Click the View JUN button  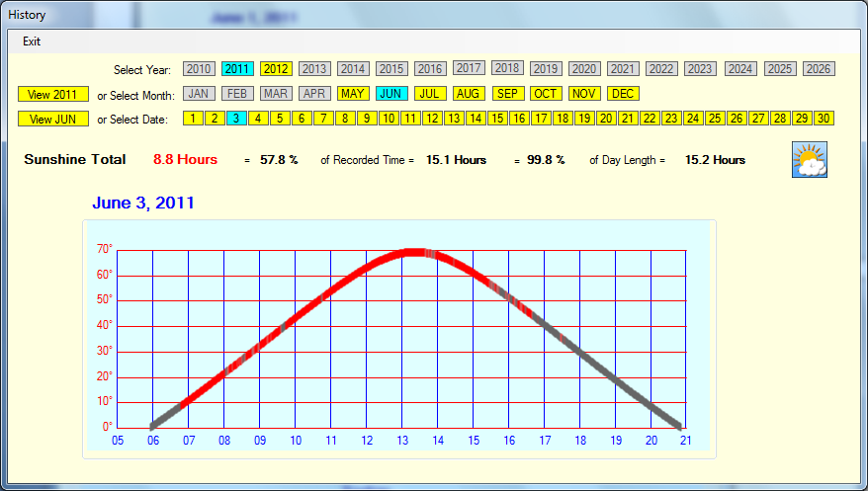pos(53,119)
